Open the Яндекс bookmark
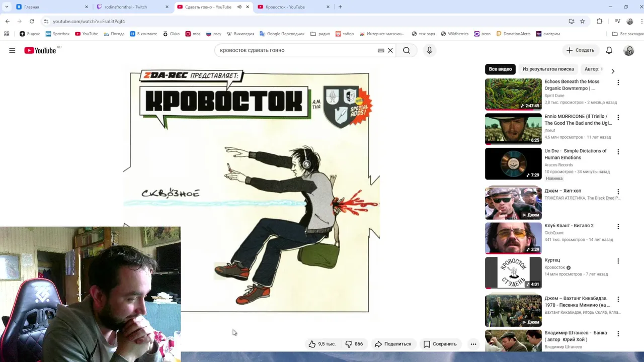Viewport: 644px width, 362px height. [30, 34]
